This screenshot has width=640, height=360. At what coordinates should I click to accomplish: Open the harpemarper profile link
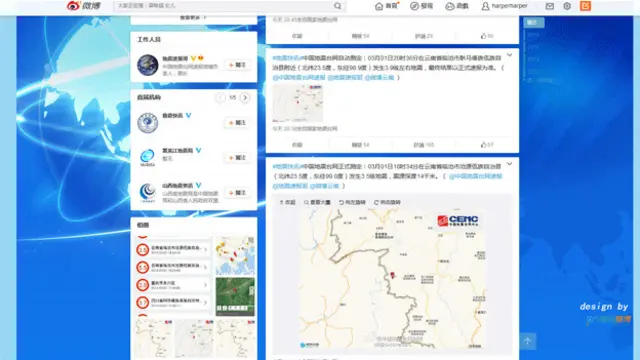click(504, 6)
